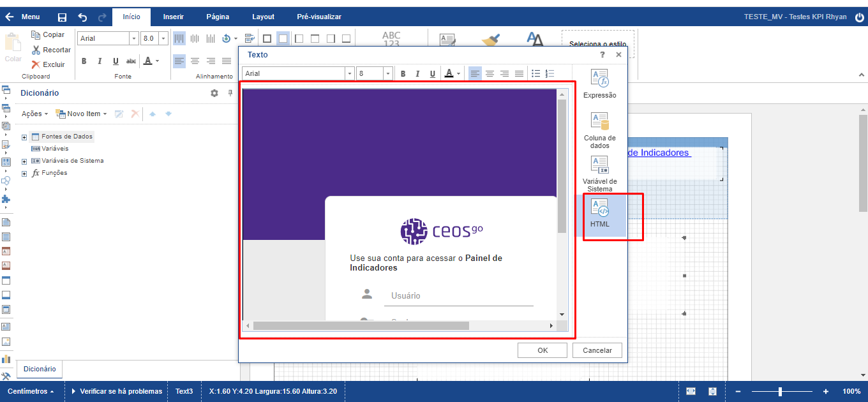
Task: Click Cancelar in Texto dialog
Action: tap(597, 350)
